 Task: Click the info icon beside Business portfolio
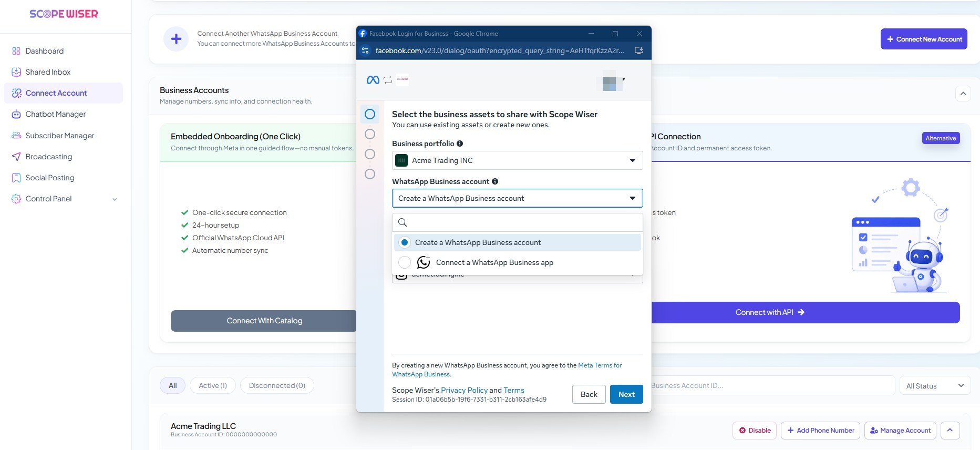tap(460, 144)
